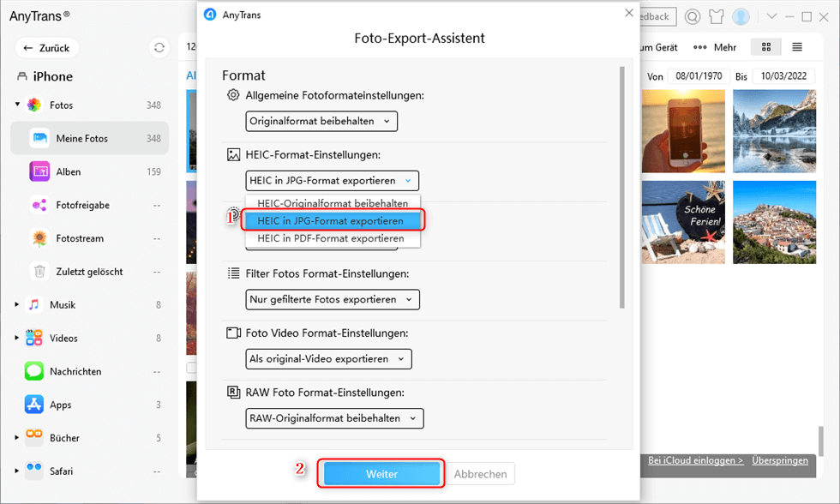
Task: Click the refresh icon next to Zurück
Action: [x=159, y=48]
